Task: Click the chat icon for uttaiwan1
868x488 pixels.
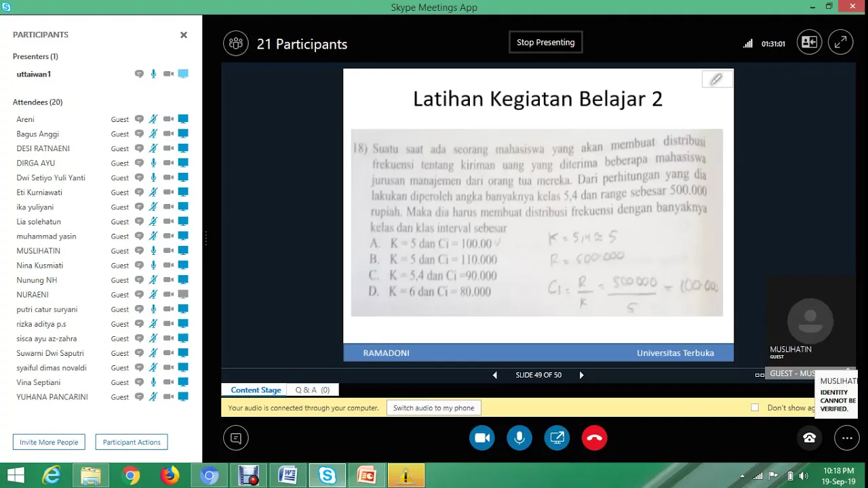Action: pyautogui.click(x=139, y=74)
